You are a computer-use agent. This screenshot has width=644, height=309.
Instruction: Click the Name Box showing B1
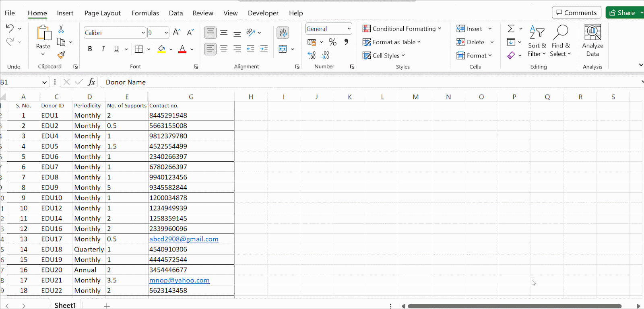(x=20, y=82)
